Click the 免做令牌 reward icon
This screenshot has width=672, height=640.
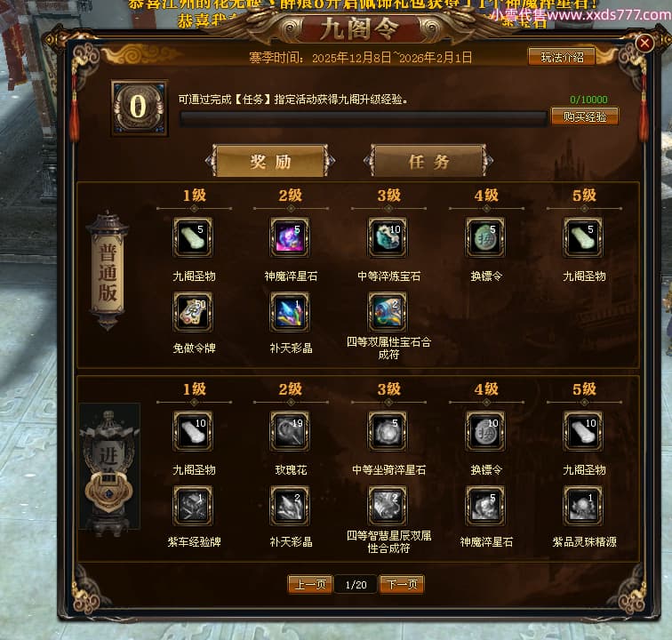(193, 312)
